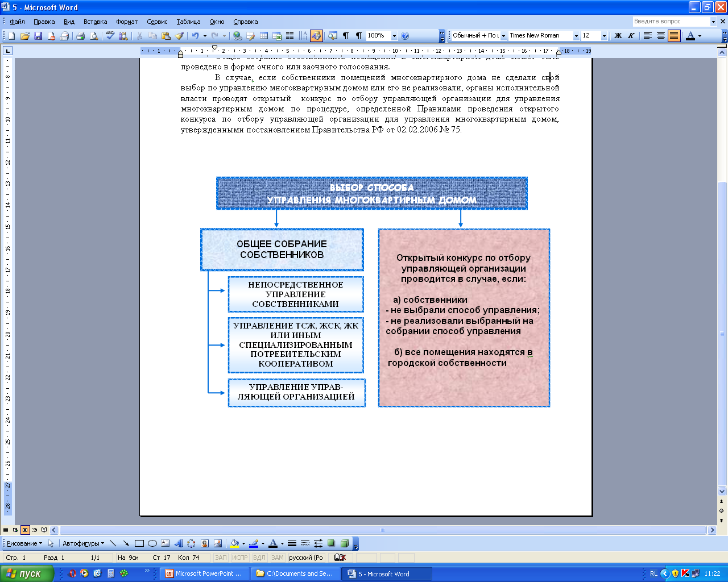Open the Файл menu
The height and width of the screenshot is (582, 728).
pos(17,22)
